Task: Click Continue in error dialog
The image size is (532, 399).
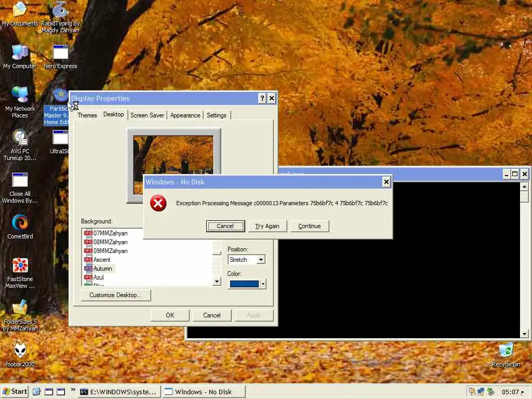Action: 310,226
